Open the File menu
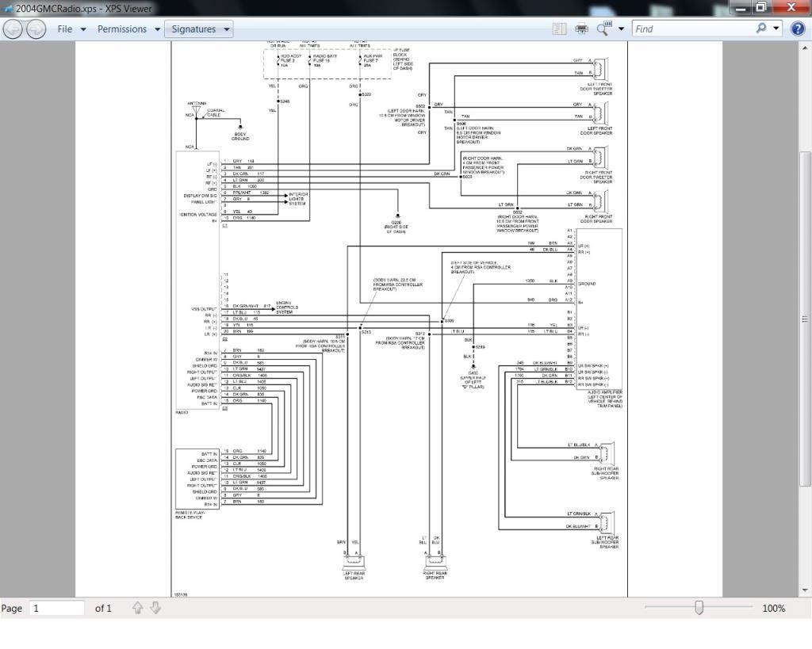The image size is (812, 649). 71,29
